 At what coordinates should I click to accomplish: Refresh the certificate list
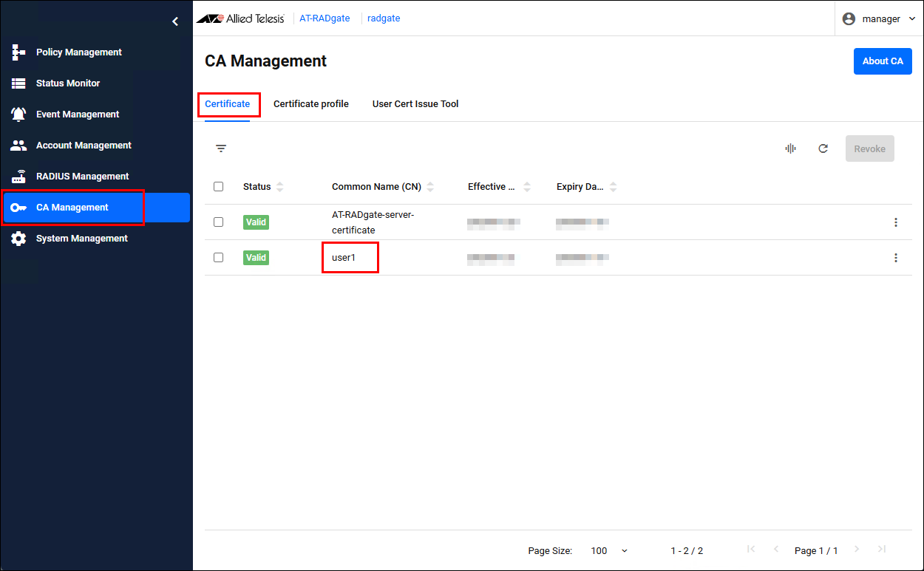point(823,148)
